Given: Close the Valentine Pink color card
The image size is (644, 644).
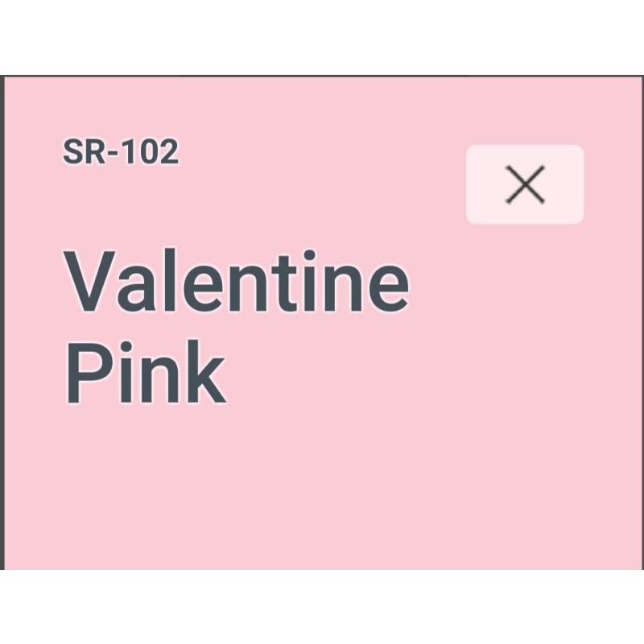Looking at the screenshot, I should [x=525, y=184].
